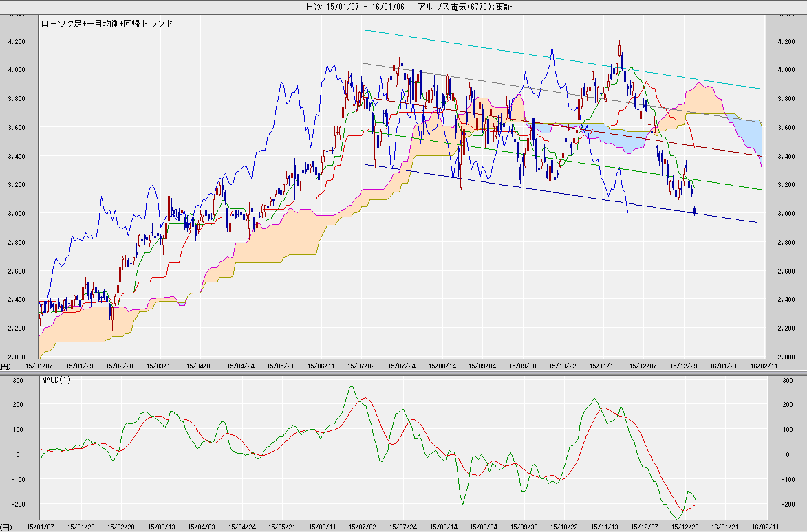The height and width of the screenshot is (532, 807).
Task: Click the 16/02/11 date on MACD axis
Action: (764, 525)
